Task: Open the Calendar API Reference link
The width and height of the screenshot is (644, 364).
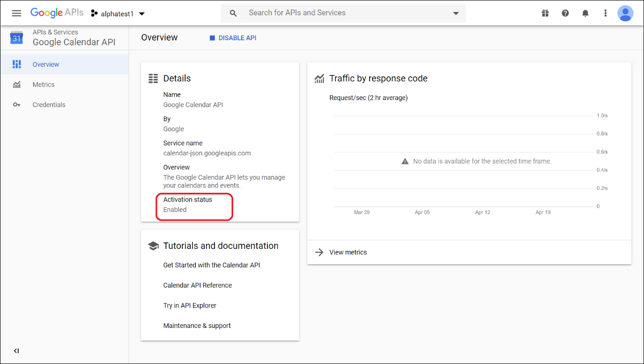Action: [x=197, y=285]
